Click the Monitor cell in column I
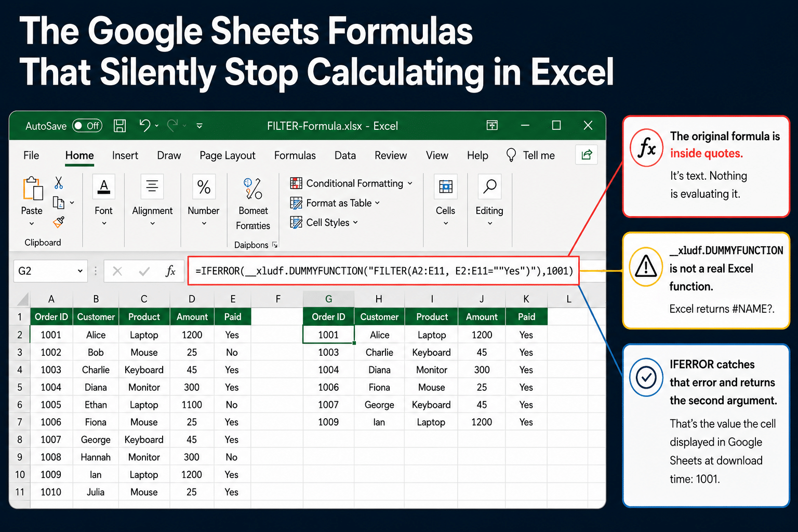The height and width of the screenshot is (532, 798). [x=432, y=370]
